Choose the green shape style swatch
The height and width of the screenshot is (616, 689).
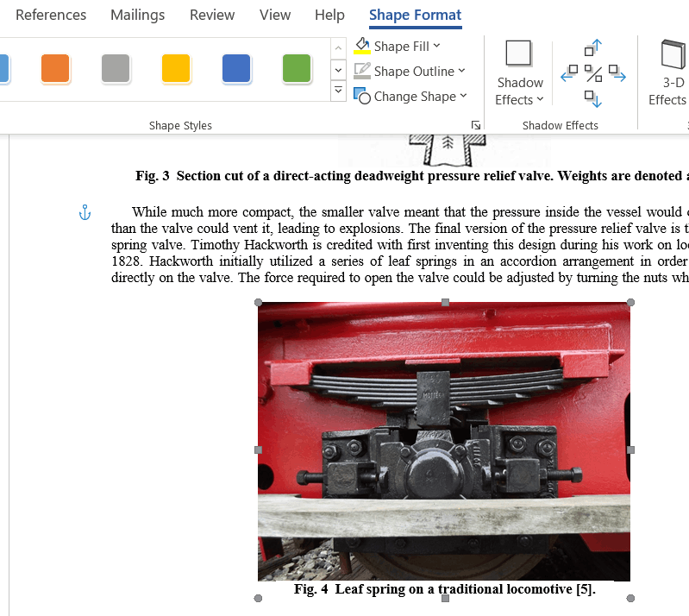coord(297,68)
